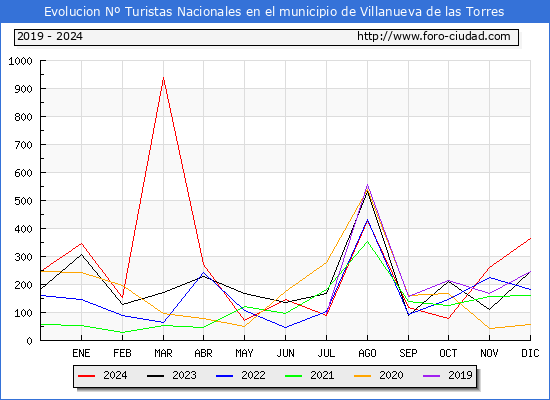
Task: Select the '2020' legend label
Action: pos(391,375)
